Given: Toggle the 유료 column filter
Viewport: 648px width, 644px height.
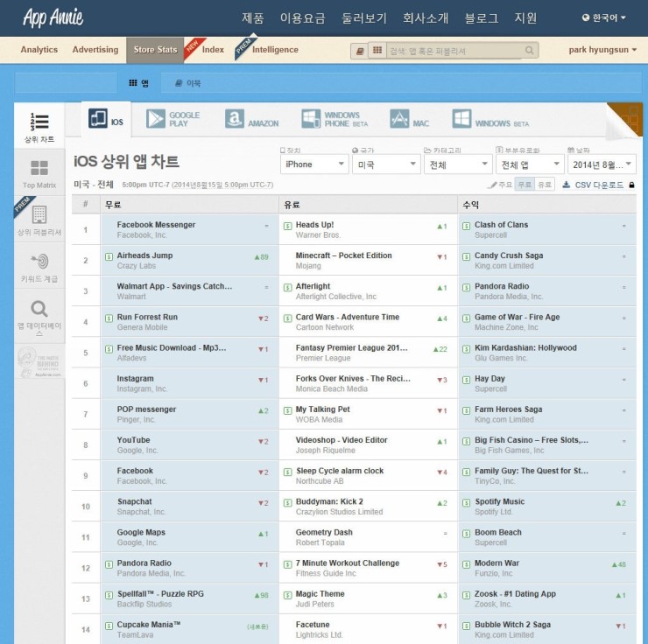Looking at the screenshot, I should pos(545,185).
